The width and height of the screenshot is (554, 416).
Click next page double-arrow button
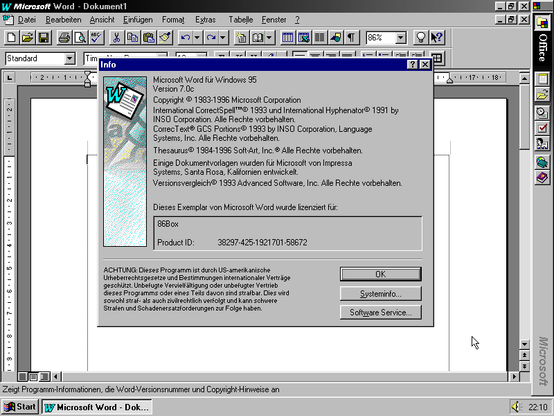pyautogui.click(x=524, y=366)
